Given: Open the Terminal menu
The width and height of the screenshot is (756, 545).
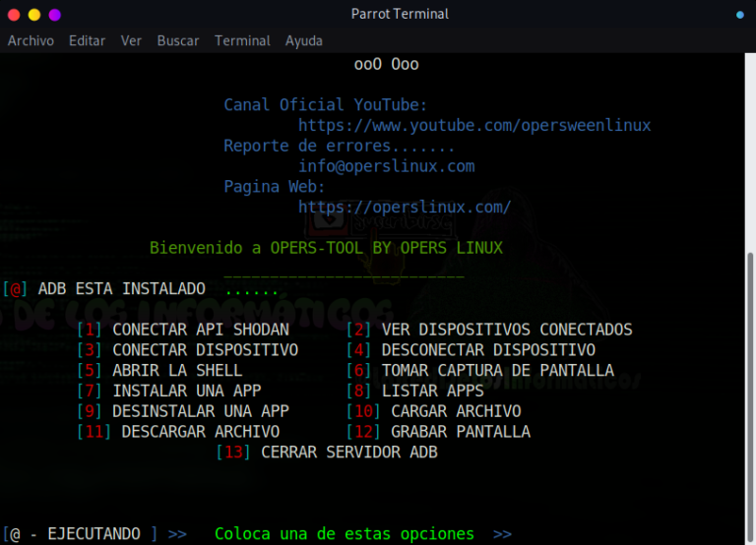Looking at the screenshot, I should click(x=242, y=40).
